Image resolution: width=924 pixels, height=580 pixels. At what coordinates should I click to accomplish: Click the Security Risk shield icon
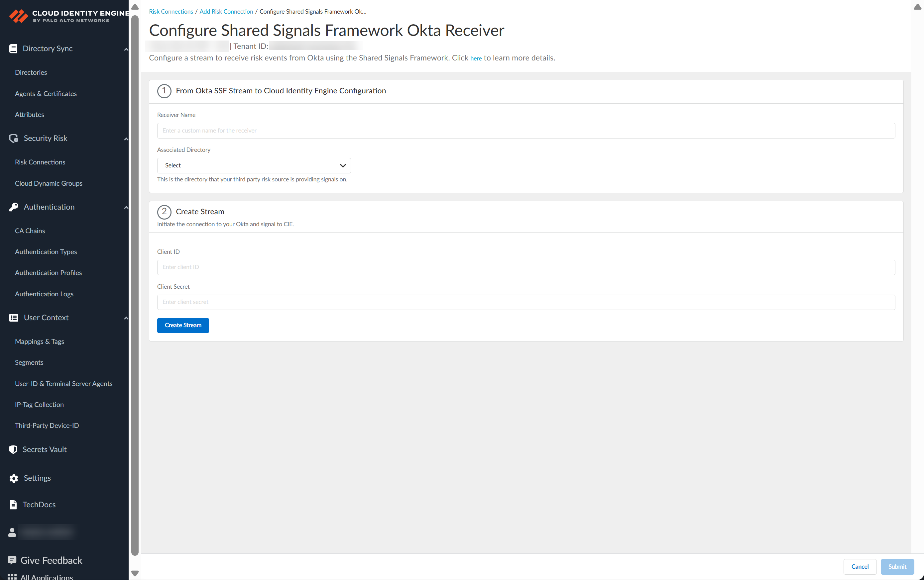point(14,139)
